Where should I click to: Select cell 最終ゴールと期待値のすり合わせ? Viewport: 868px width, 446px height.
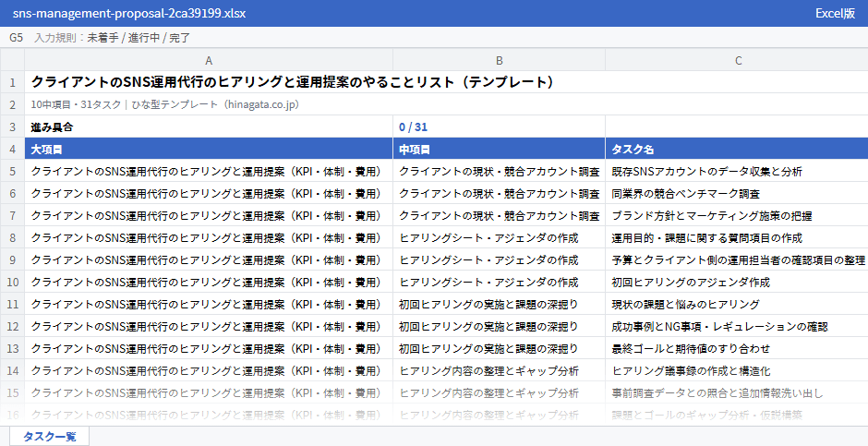[737, 348]
